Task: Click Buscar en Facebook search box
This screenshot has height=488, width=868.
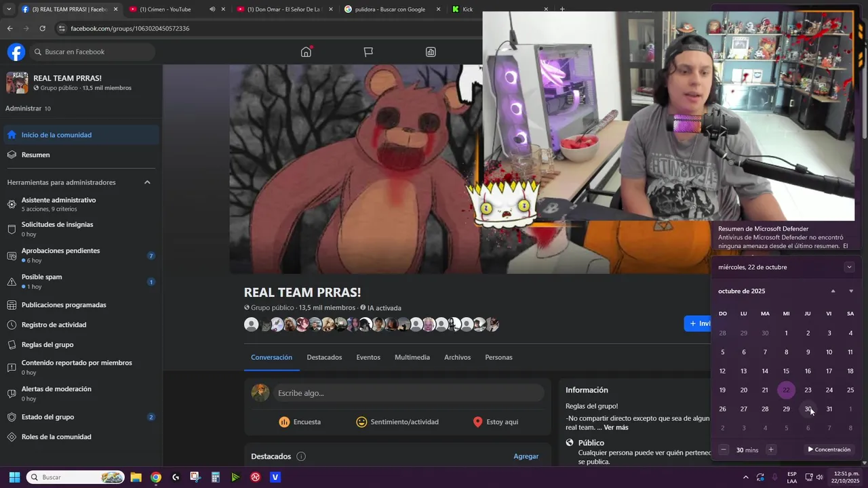Action: (x=92, y=52)
